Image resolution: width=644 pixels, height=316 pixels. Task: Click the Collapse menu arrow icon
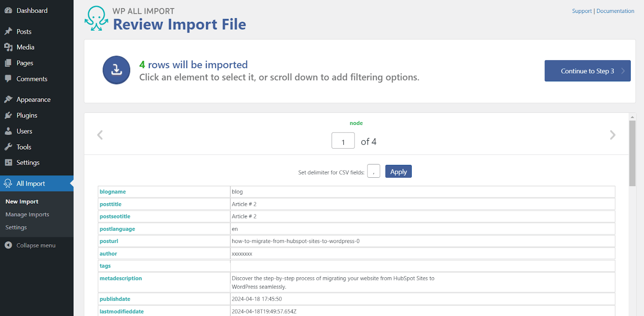click(x=8, y=245)
